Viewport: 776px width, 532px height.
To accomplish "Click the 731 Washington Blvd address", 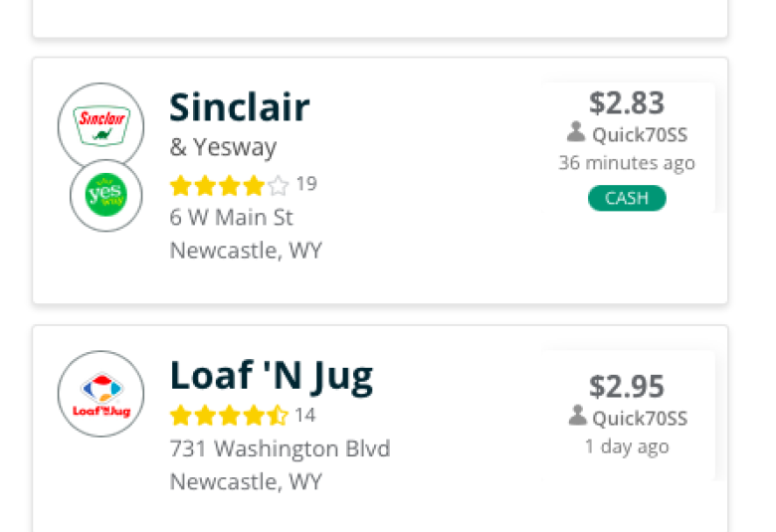I will [281, 448].
